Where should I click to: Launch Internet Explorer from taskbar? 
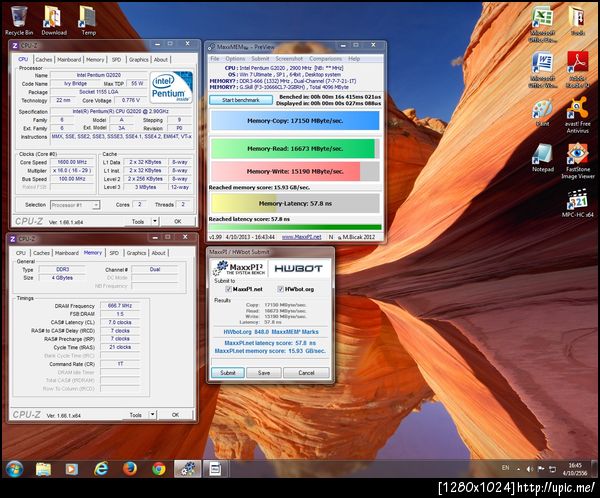[x=101, y=469]
